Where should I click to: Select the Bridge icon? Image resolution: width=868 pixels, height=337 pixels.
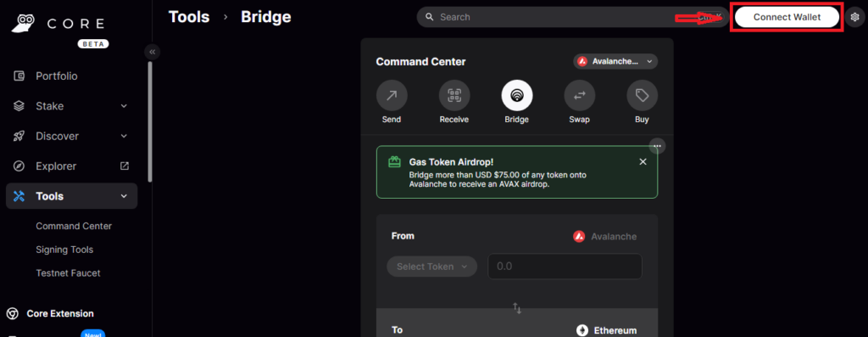516,95
